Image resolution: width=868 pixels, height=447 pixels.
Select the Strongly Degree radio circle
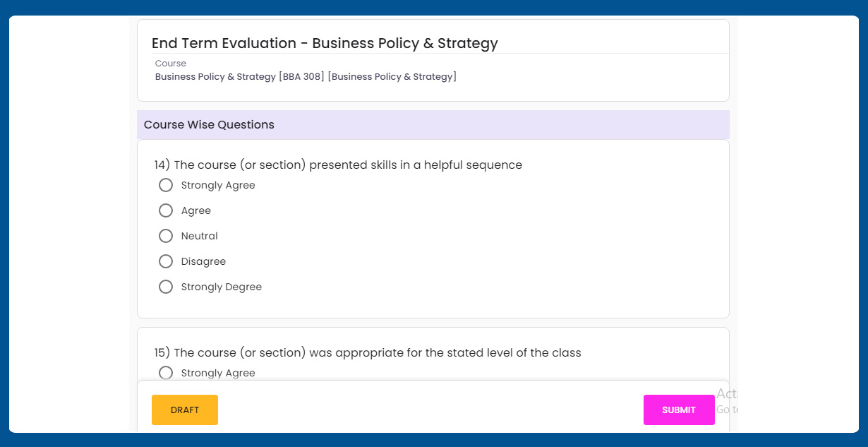coord(166,287)
